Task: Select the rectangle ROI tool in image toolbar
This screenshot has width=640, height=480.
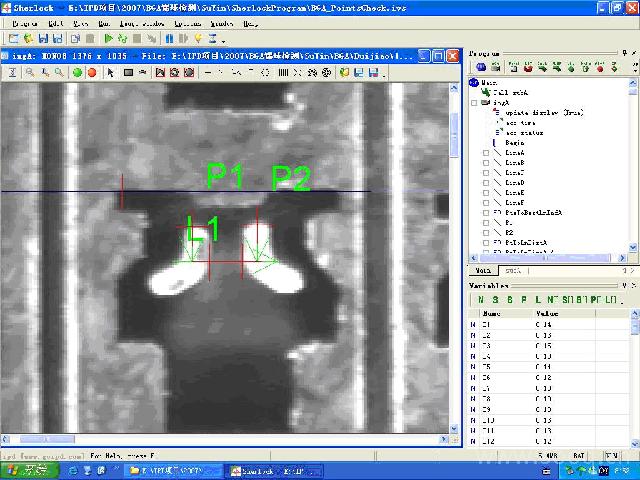Action: click(x=128, y=72)
